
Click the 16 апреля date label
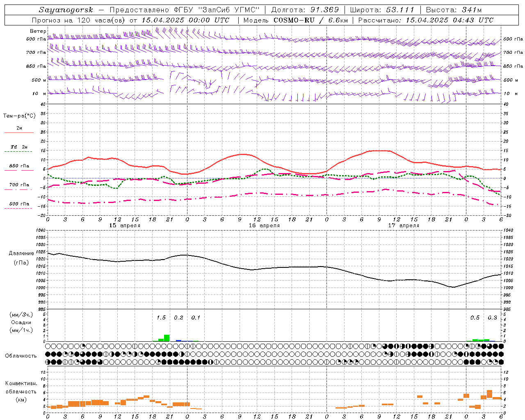264,226
